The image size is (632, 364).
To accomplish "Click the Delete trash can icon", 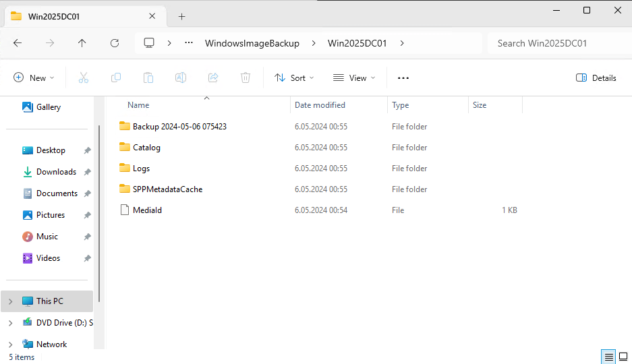I will pos(246,78).
